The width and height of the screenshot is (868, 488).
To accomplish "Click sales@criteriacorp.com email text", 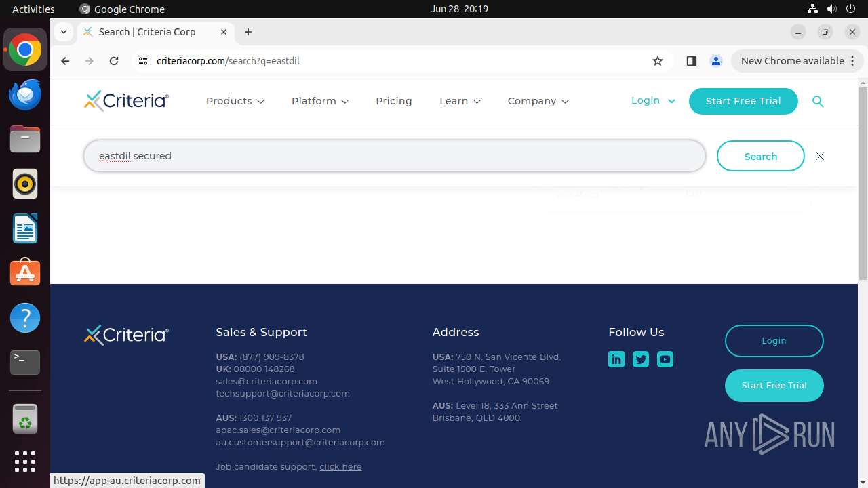I will tap(267, 381).
